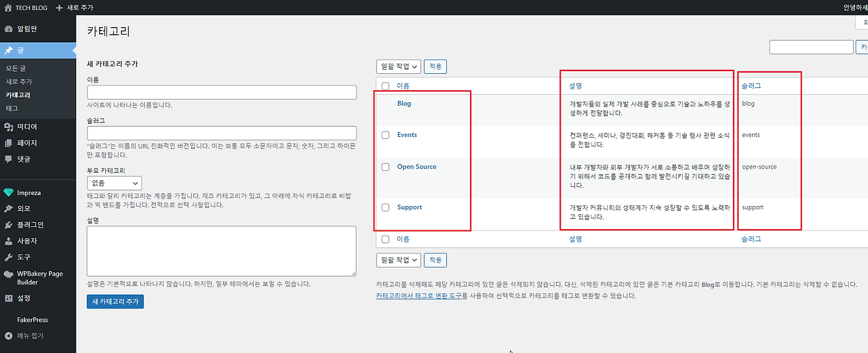868x353 pixels.
Task: Click the events slug text
Action: click(x=751, y=135)
